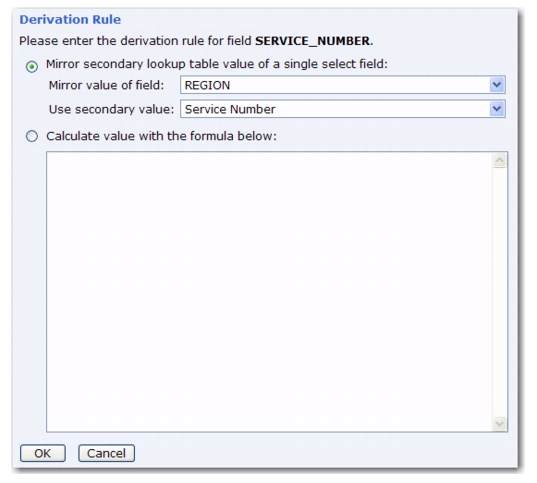Click the SERVICE_NUMBER field name text
The image size is (537, 483).
click(x=313, y=41)
